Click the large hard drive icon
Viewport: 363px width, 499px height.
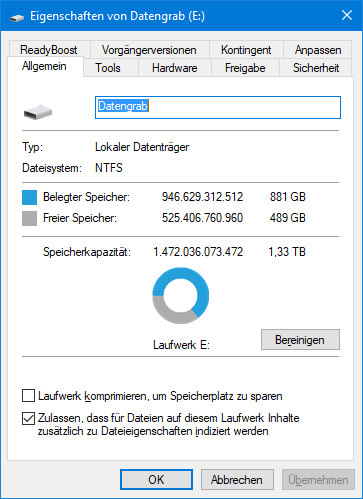(x=38, y=112)
